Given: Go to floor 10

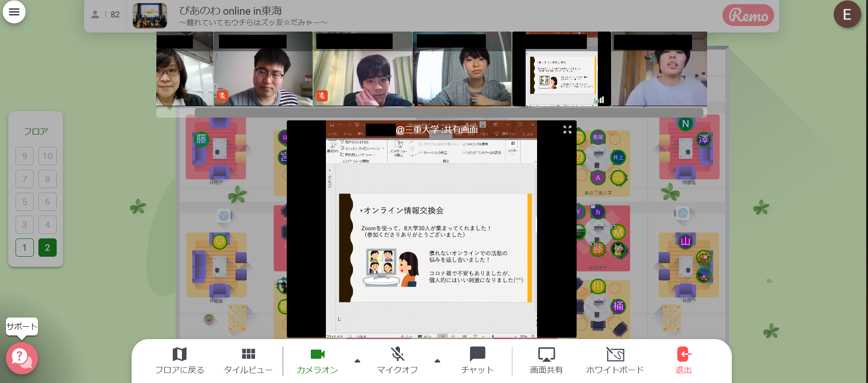Looking at the screenshot, I should pyautogui.click(x=48, y=156).
